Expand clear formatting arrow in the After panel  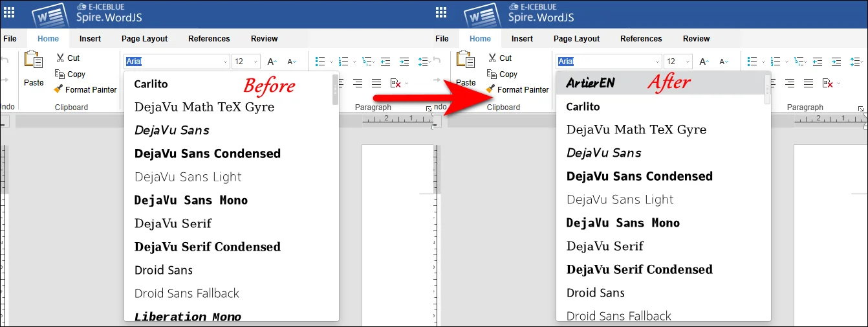[840, 84]
